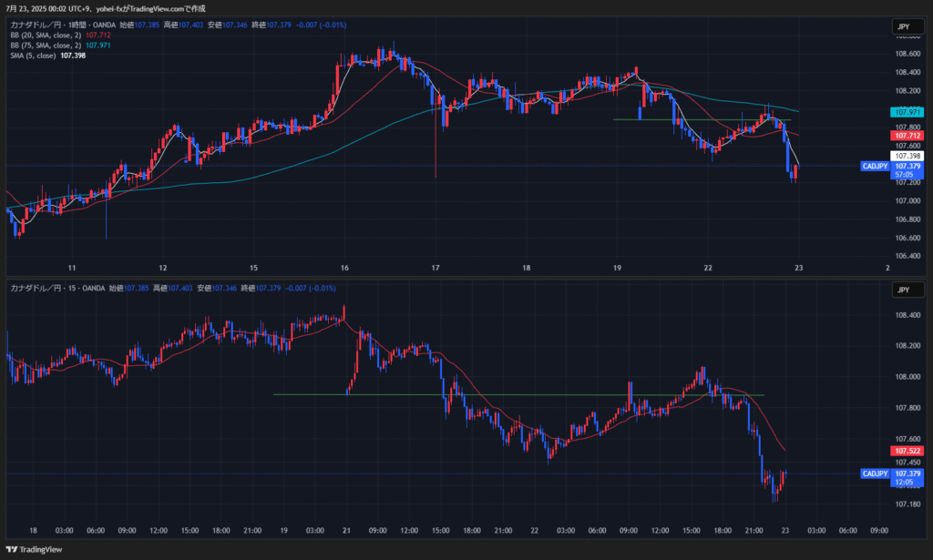Click the CADJPY symbol tag on lower chart
This screenshot has width=933, height=560.
(x=874, y=473)
